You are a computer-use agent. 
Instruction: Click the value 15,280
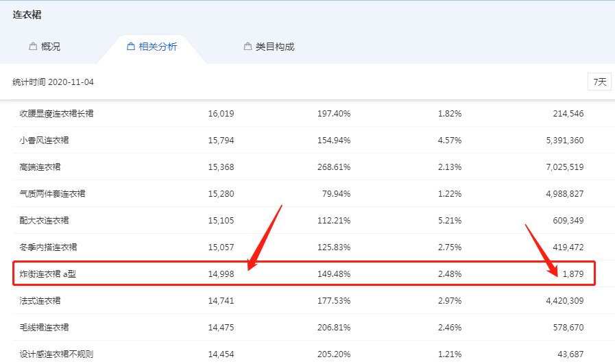(x=221, y=194)
